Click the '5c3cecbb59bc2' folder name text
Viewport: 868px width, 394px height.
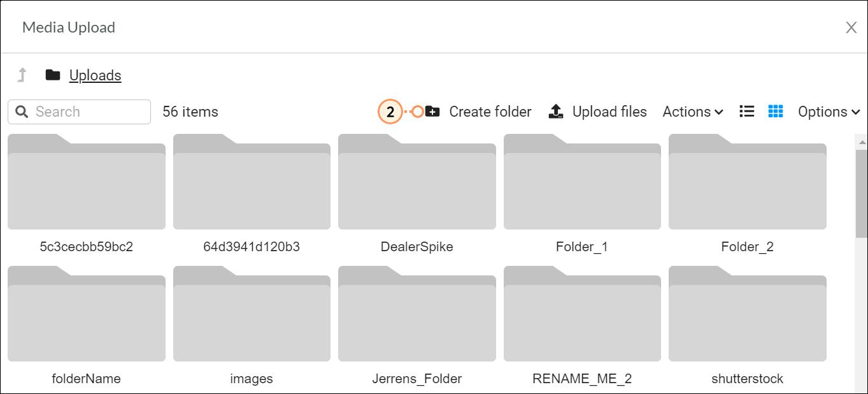tap(87, 247)
